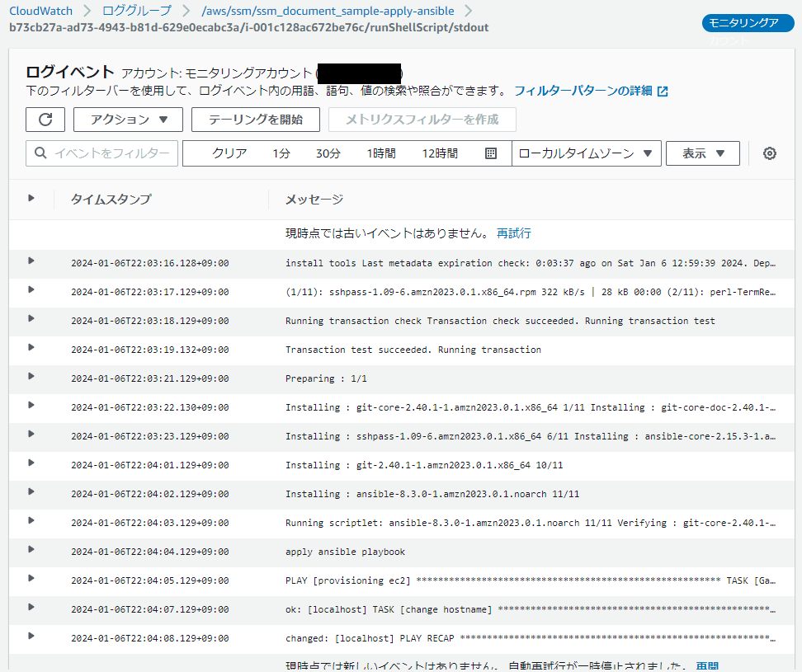Open CloudWatch breadcrumb link
Screen dimensions: 802x672
pyautogui.click(x=41, y=11)
